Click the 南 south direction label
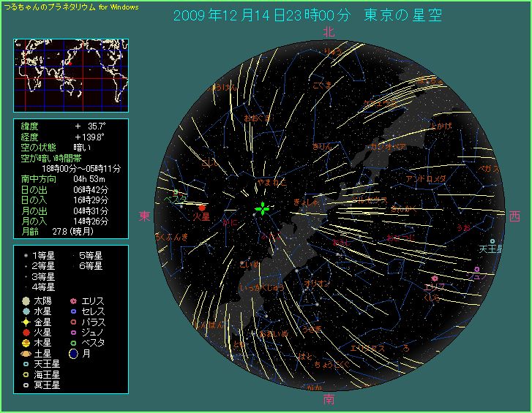The image size is (532, 413). tap(329, 399)
